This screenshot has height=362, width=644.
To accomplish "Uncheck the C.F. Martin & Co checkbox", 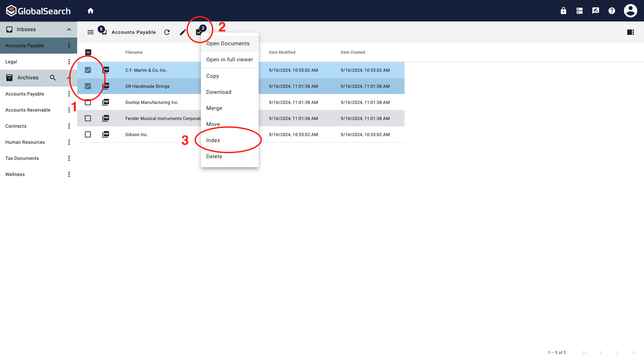I will [x=88, y=70].
